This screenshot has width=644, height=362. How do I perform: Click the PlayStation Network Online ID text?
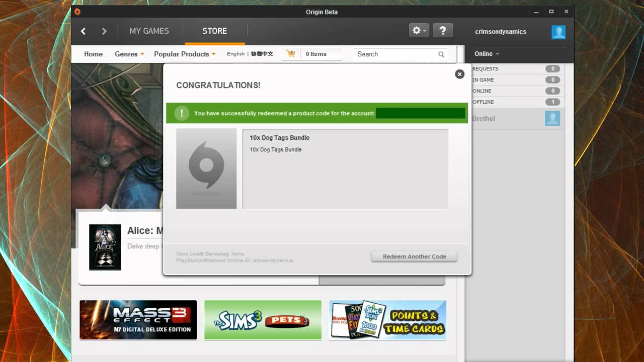234,260
